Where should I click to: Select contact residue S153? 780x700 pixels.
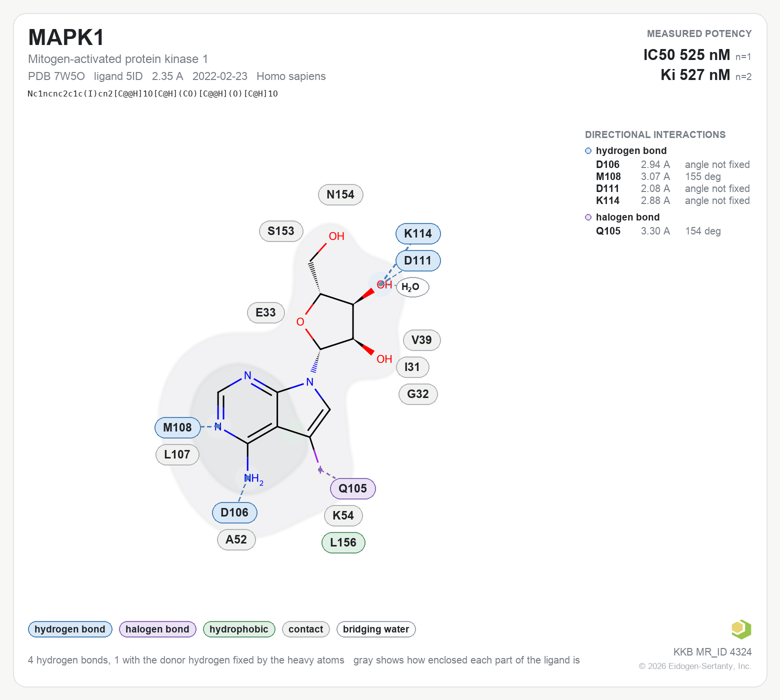pos(281,231)
